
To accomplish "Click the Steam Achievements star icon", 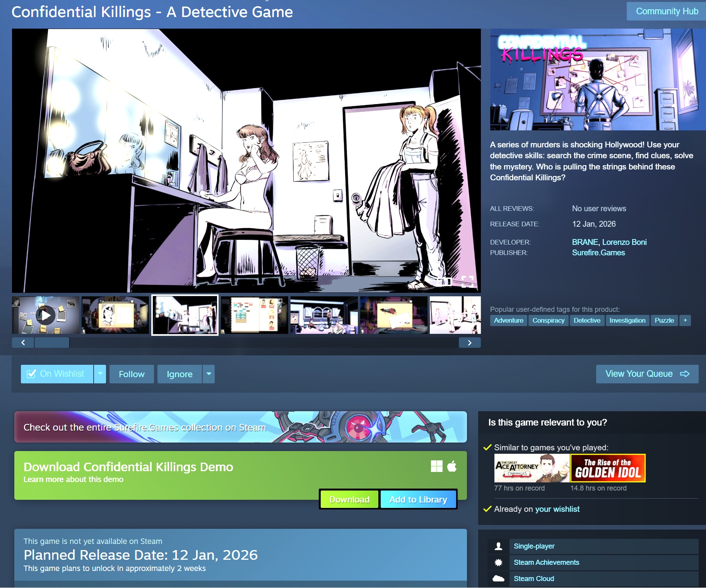I will 498,562.
